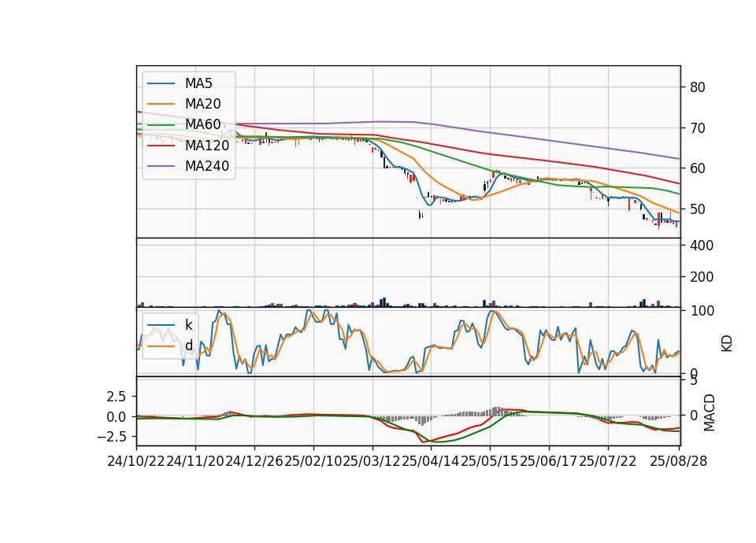
Task: Click the price axis value 80
Action: tap(697, 87)
